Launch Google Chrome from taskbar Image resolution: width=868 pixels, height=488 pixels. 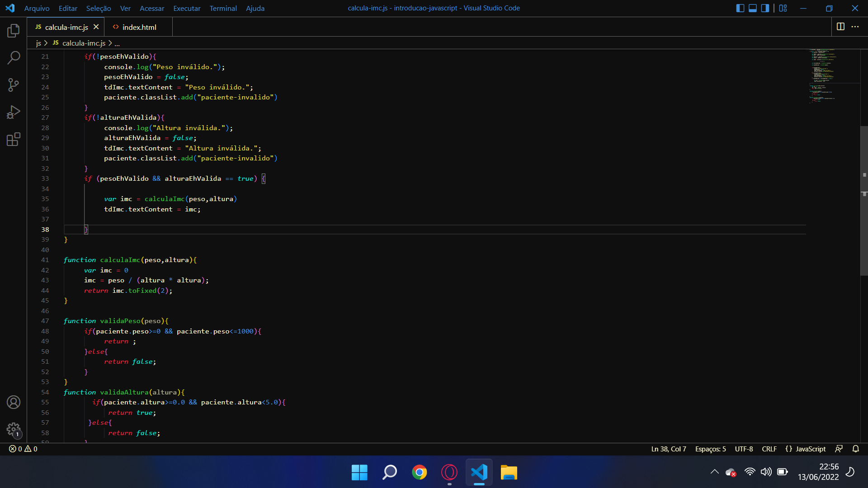click(419, 473)
